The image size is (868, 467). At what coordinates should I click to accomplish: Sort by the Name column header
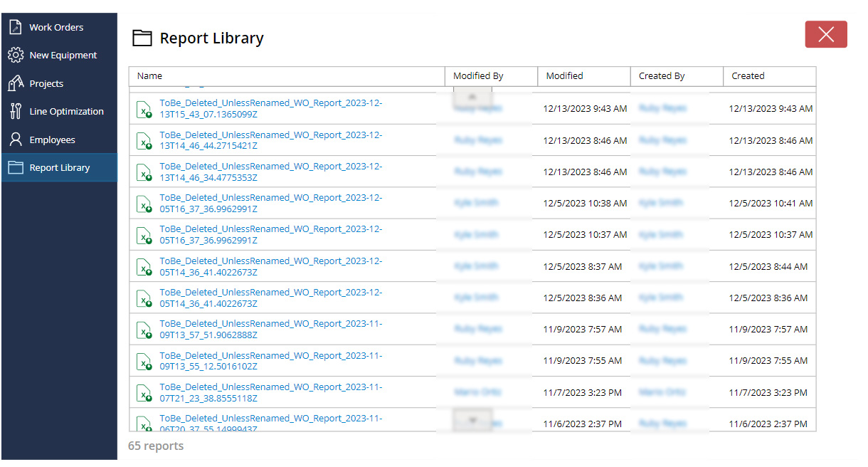point(150,76)
